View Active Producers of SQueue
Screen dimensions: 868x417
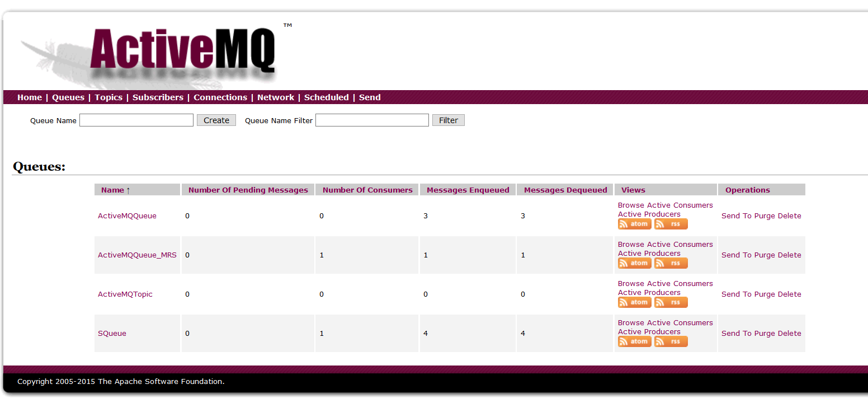point(649,331)
